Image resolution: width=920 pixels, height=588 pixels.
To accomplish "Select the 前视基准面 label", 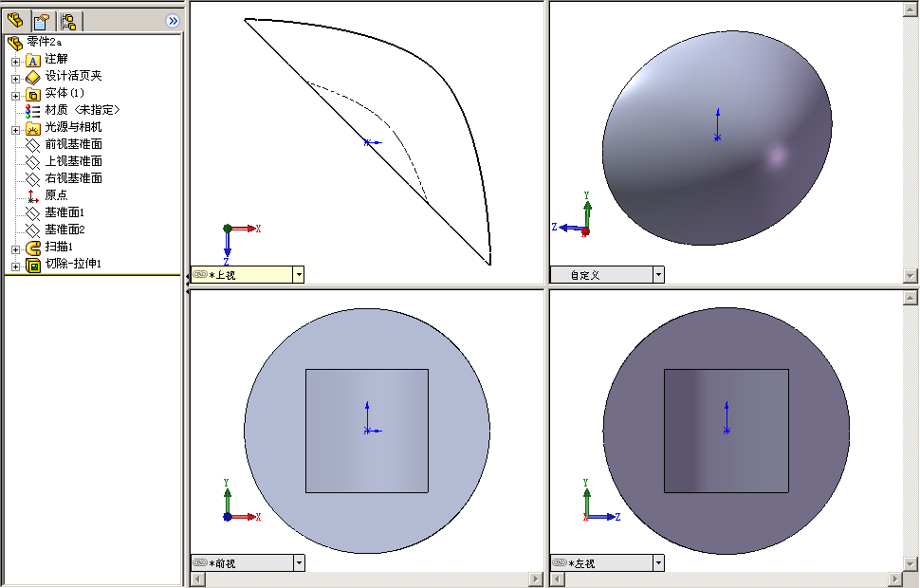I will [73, 144].
